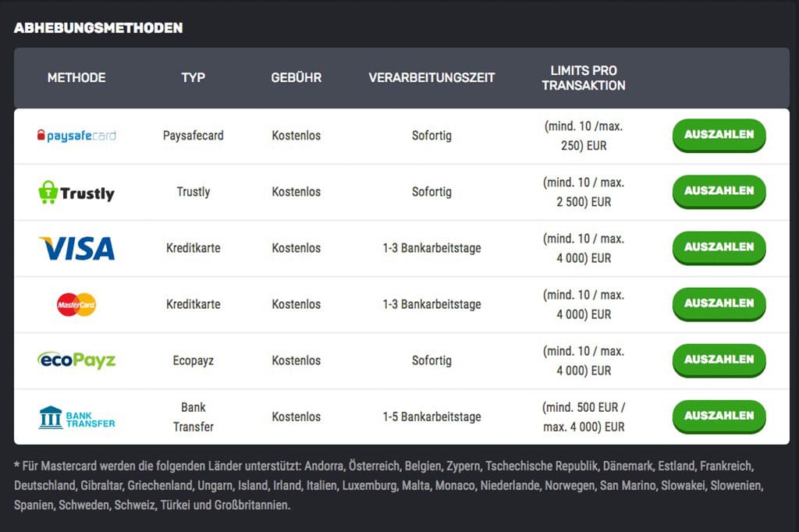Click the MasterCard logo

[x=76, y=304]
